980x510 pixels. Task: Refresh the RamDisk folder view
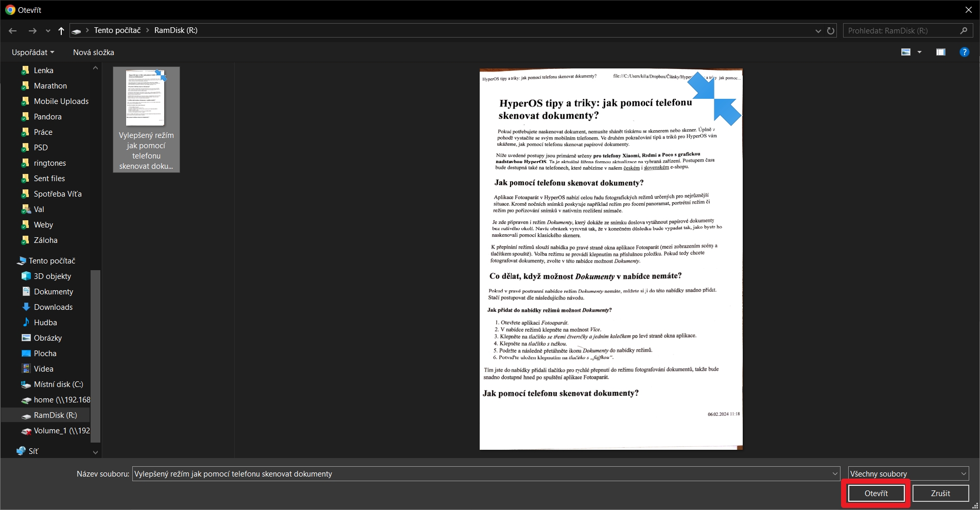pos(831,31)
